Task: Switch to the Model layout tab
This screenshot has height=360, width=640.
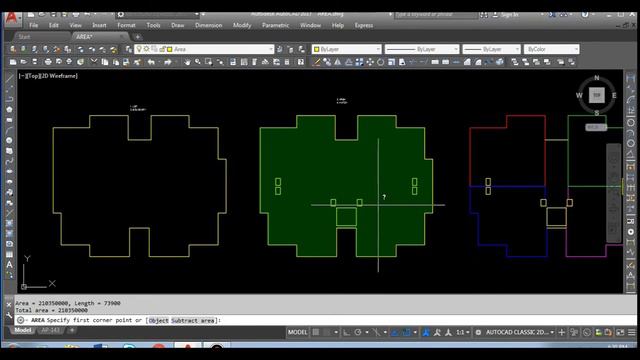Action: (23, 330)
